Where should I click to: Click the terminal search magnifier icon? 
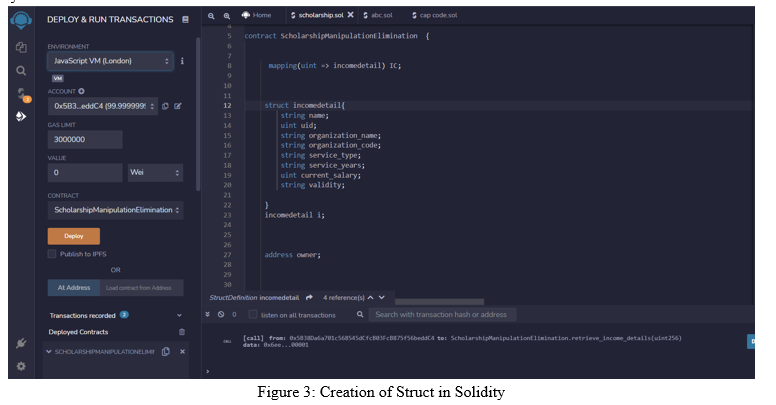coord(360,314)
